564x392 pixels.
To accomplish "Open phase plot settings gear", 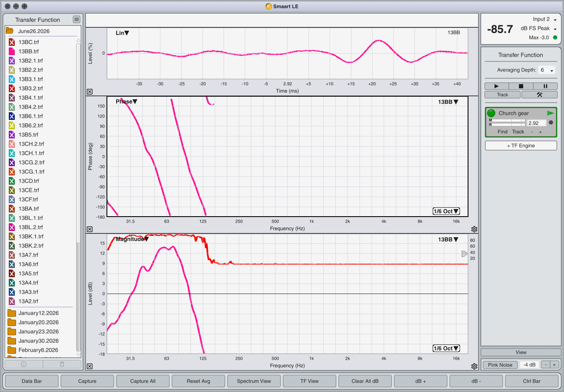I will tap(474, 229).
